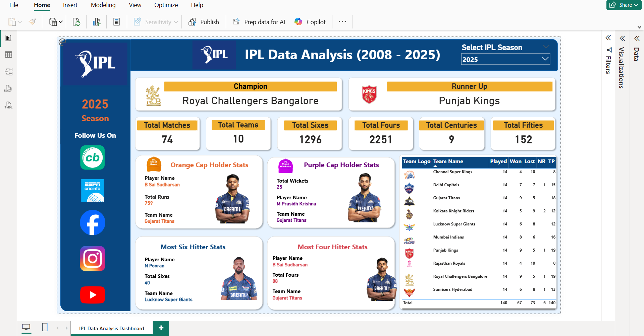Collapse the ribbon with chevron
The height and width of the screenshot is (336, 644).
click(x=639, y=27)
